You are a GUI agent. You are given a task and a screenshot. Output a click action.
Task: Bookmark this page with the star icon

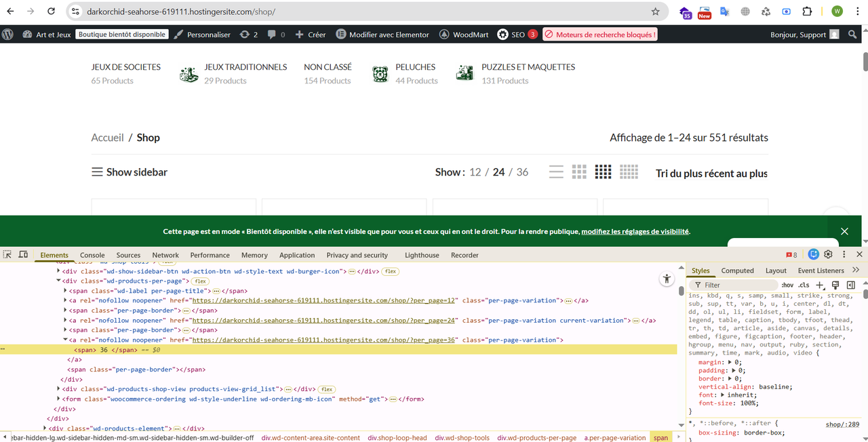655,12
